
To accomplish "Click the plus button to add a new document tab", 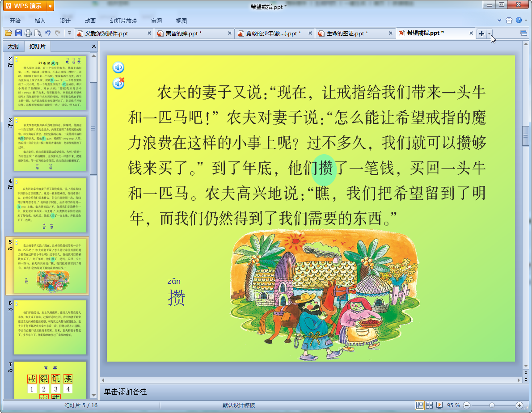I will (481, 34).
